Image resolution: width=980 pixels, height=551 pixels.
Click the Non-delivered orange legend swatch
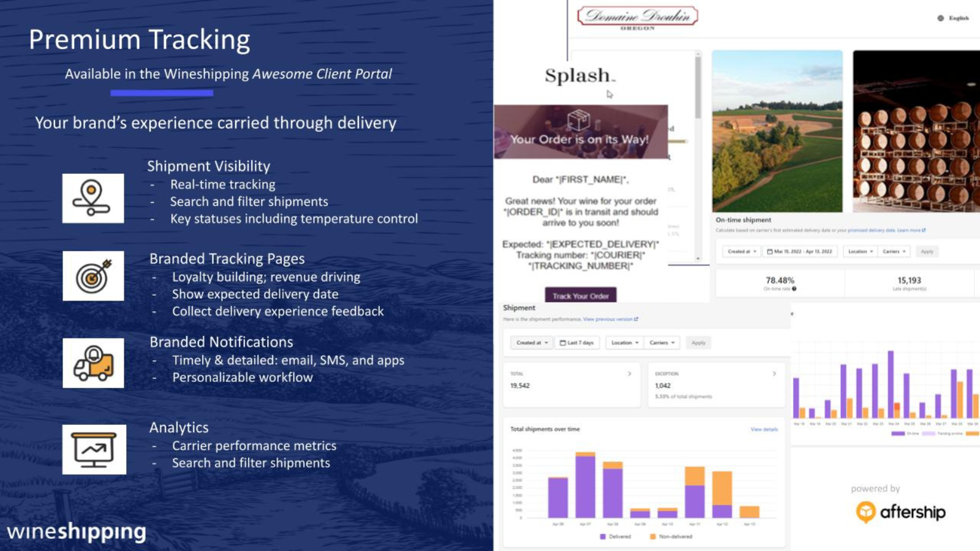[x=653, y=536]
